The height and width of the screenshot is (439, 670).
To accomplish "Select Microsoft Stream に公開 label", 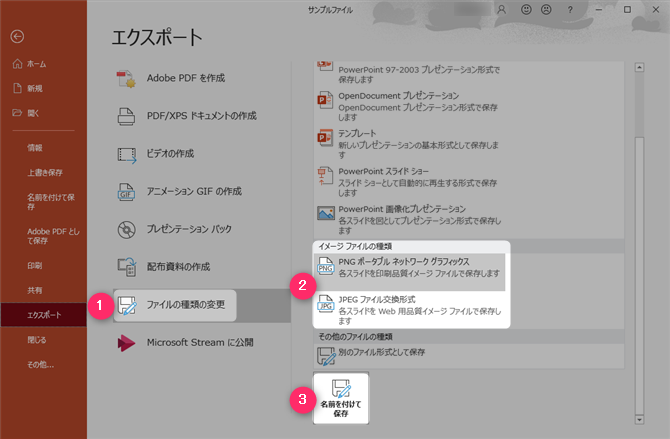I will [200, 342].
